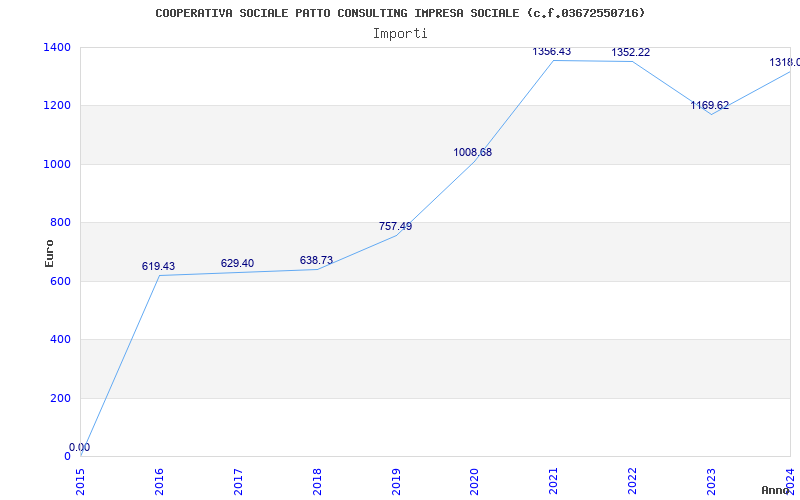Click the 2024 x-axis year label
The width and height of the screenshot is (800, 500).
pos(790,481)
